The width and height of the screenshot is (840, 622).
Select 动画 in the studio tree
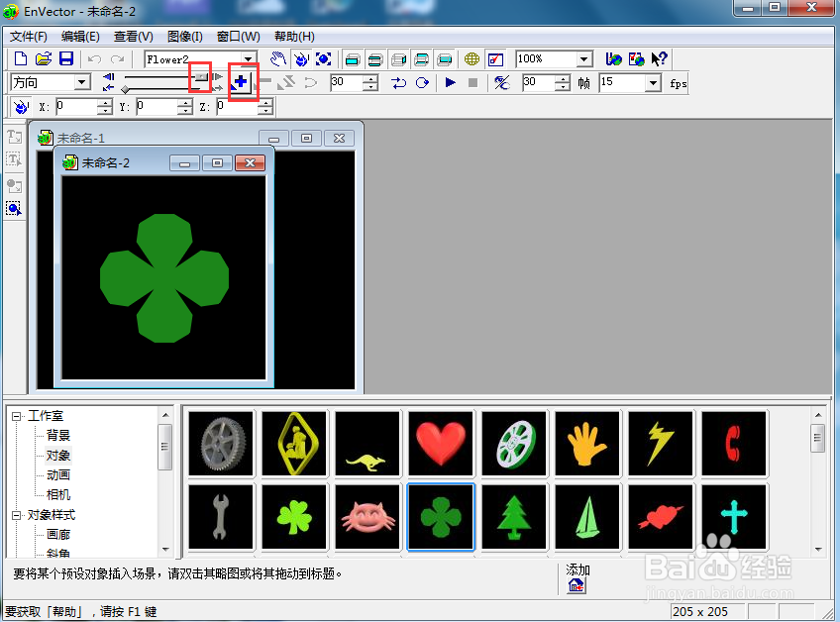[x=58, y=475]
